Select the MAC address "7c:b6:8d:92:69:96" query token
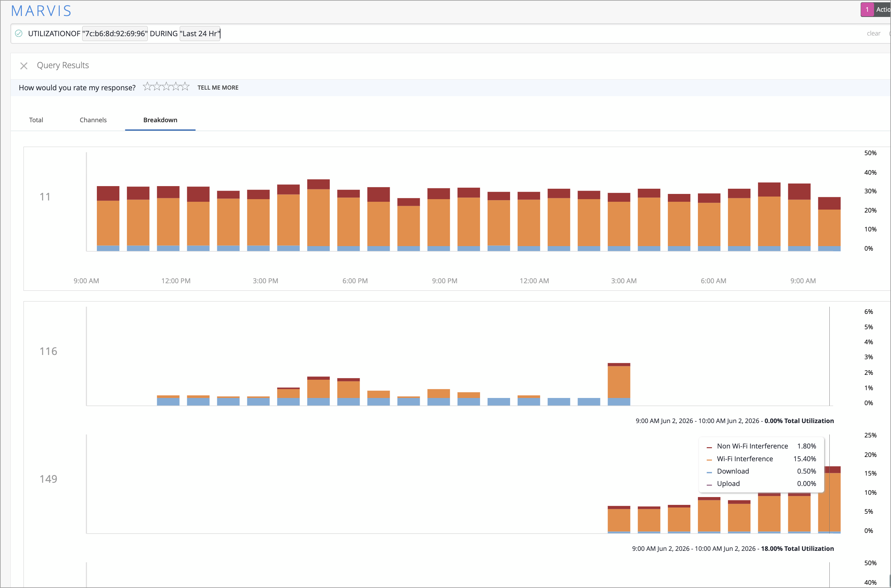The width and height of the screenshot is (891, 588). tap(115, 34)
